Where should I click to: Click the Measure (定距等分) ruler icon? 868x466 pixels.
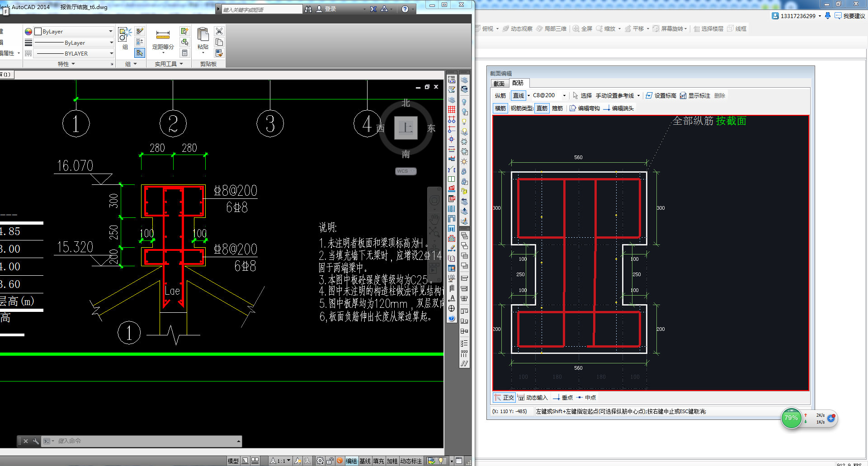click(163, 35)
